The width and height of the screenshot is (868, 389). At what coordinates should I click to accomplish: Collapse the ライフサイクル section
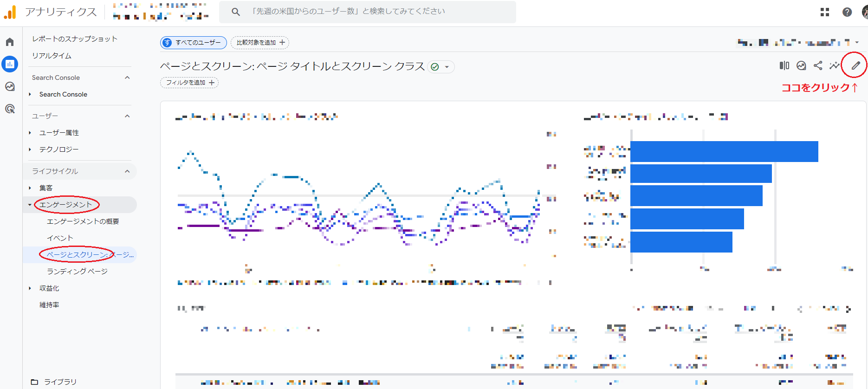coord(127,171)
